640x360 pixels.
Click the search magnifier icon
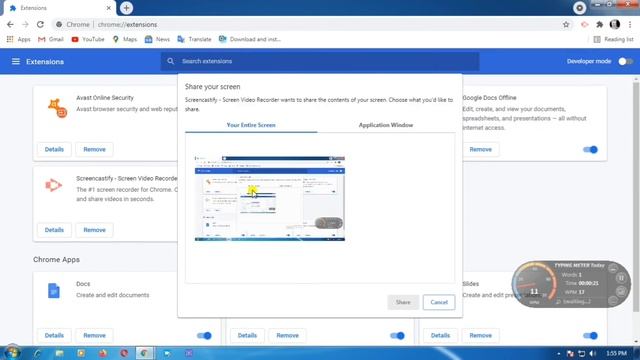click(x=170, y=61)
